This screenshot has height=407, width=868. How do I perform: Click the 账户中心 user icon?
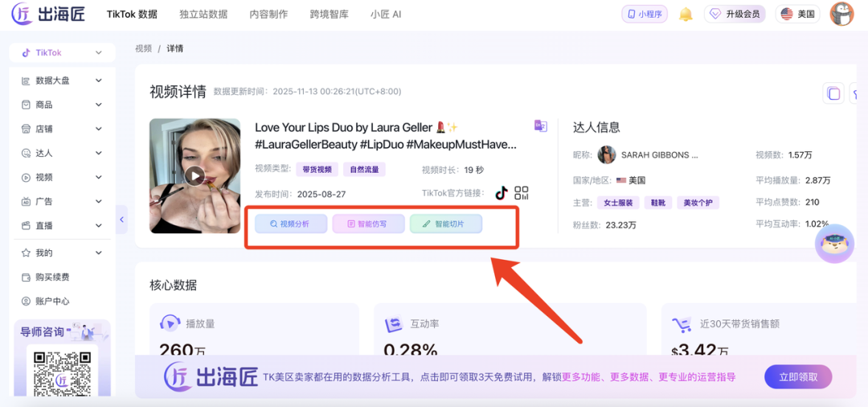(26, 302)
